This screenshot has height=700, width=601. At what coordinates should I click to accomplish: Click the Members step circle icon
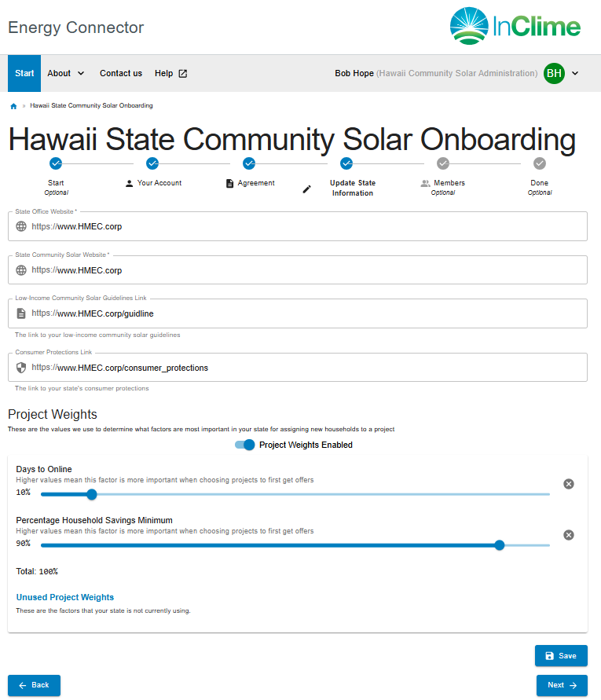[x=442, y=163]
